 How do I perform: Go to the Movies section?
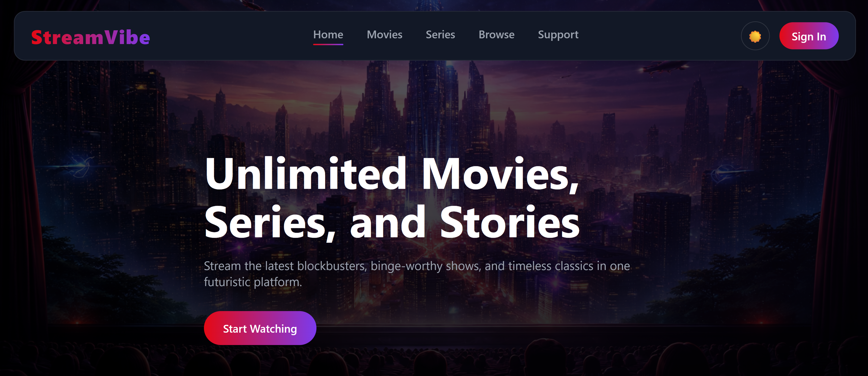(x=385, y=35)
